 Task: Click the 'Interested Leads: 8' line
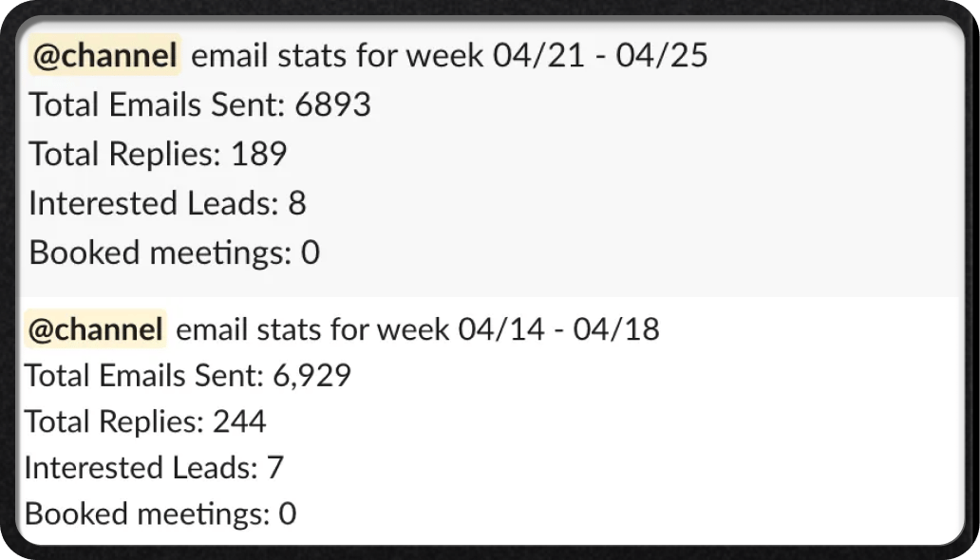(x=167, y=203)
